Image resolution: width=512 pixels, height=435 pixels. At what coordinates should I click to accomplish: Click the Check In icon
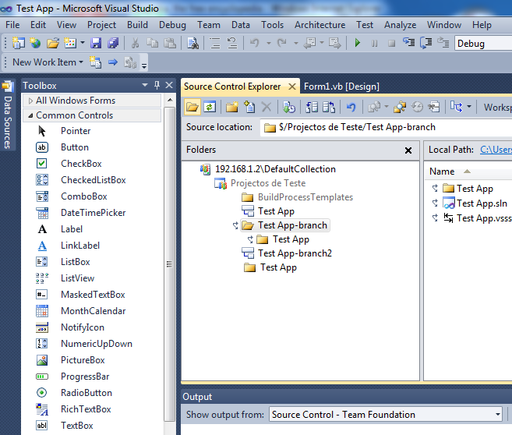click(329, 107)
